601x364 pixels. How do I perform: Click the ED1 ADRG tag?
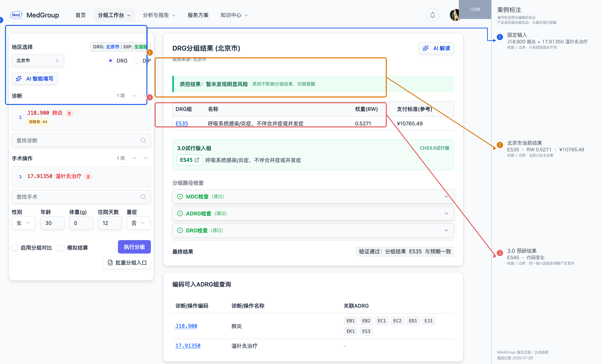[413, 321]
